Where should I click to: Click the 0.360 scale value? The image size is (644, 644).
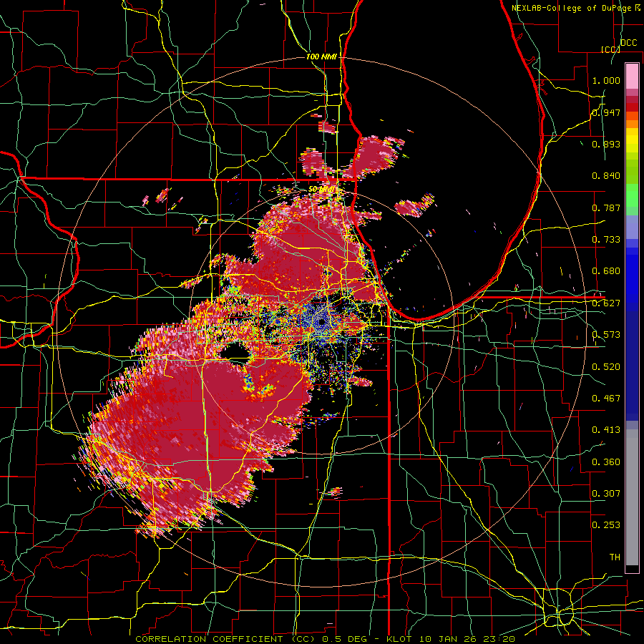[x=606, y=462]
